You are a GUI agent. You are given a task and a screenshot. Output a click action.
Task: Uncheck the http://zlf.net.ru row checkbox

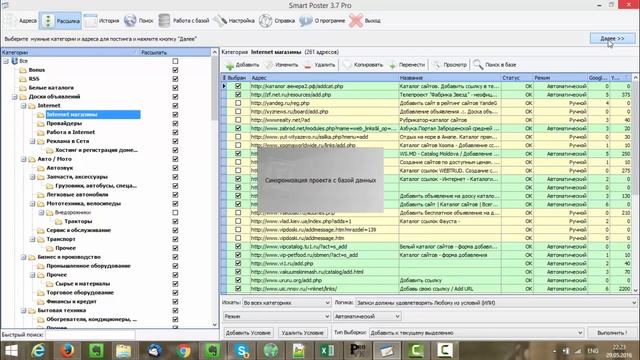238,94
